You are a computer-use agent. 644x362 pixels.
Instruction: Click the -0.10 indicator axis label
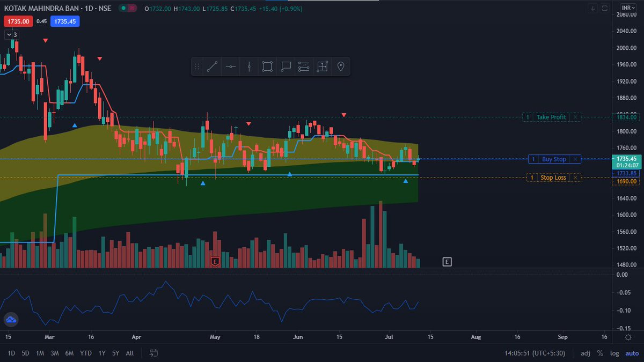(623, 311)
